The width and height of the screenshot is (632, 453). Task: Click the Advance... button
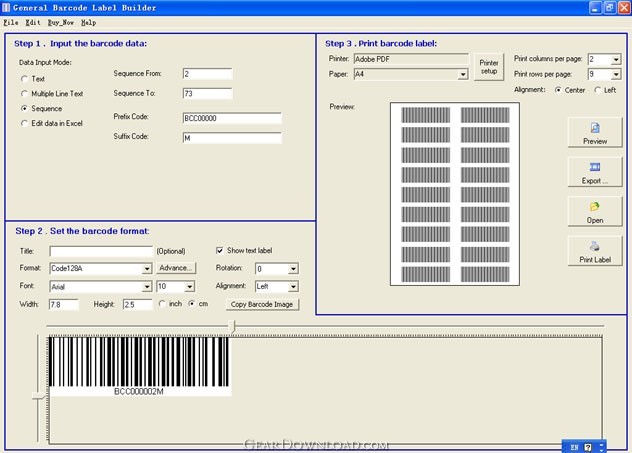click(176, 268)
